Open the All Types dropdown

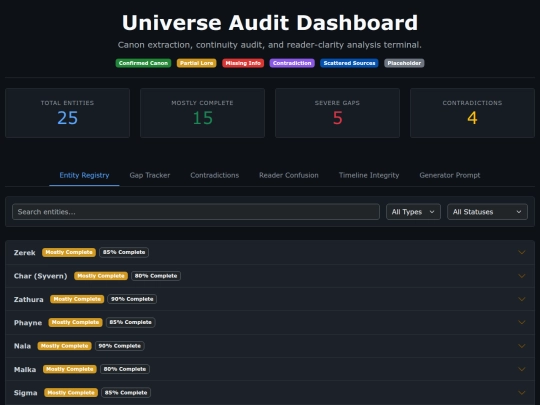point(413,212)
